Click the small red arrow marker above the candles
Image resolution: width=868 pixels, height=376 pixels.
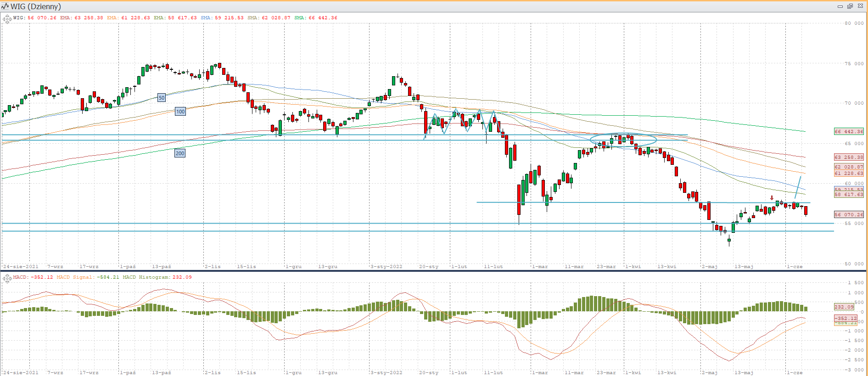tap(772, 198)
